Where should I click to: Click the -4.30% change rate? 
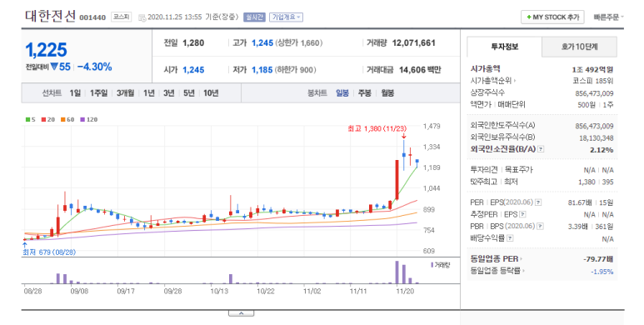[x=94, y=67]
